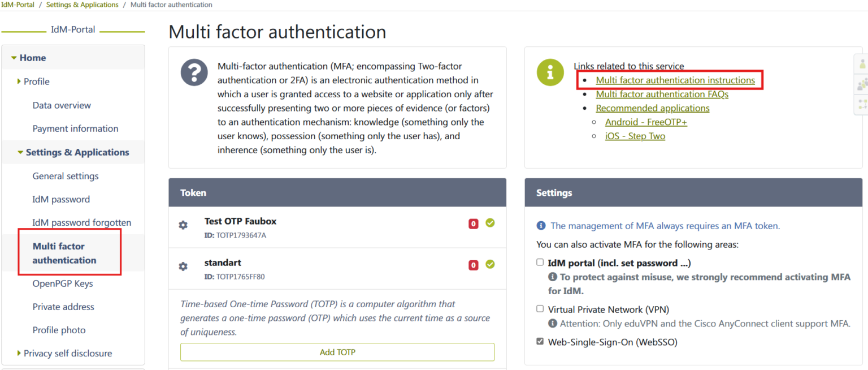Click the question mark help icon

[x=194, y=73]
